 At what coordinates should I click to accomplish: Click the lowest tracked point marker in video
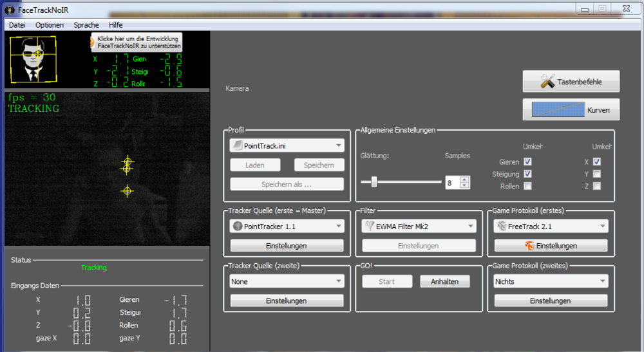click(x=128, y=190)
